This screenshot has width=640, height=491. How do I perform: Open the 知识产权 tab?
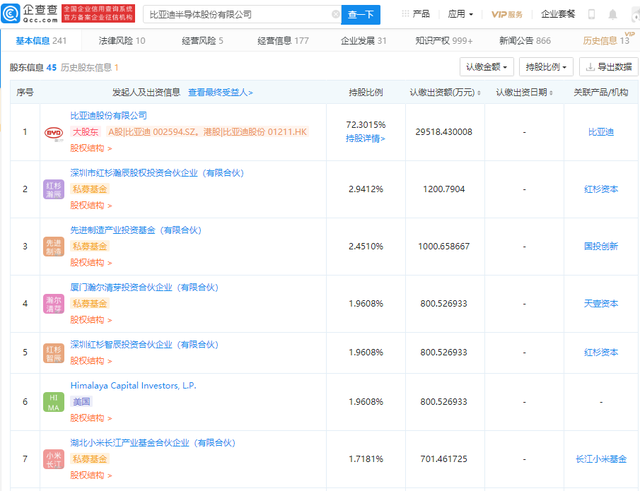[x=444, y=41]
